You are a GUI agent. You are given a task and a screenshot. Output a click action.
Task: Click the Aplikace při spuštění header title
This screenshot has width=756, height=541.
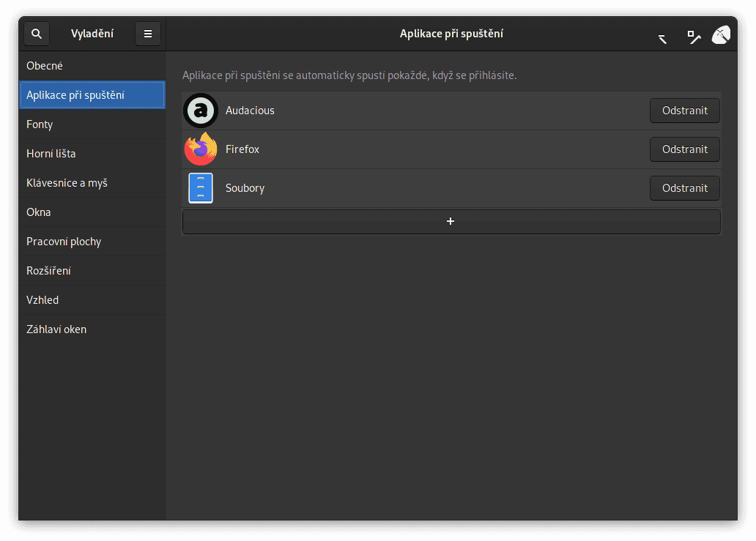451,34
